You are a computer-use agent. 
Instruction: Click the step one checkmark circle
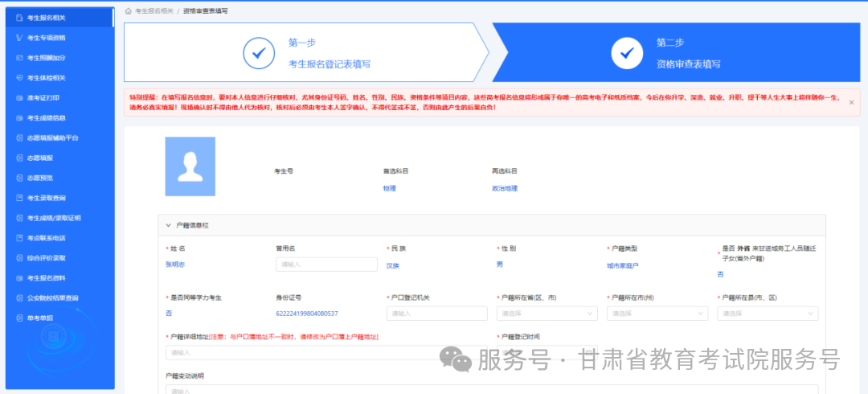259,52
